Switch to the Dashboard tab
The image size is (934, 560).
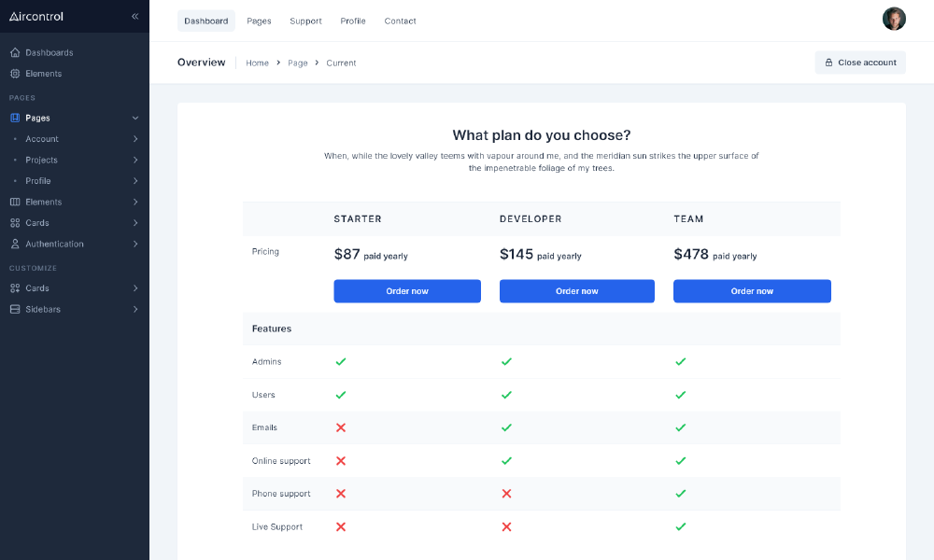[205, 21]
